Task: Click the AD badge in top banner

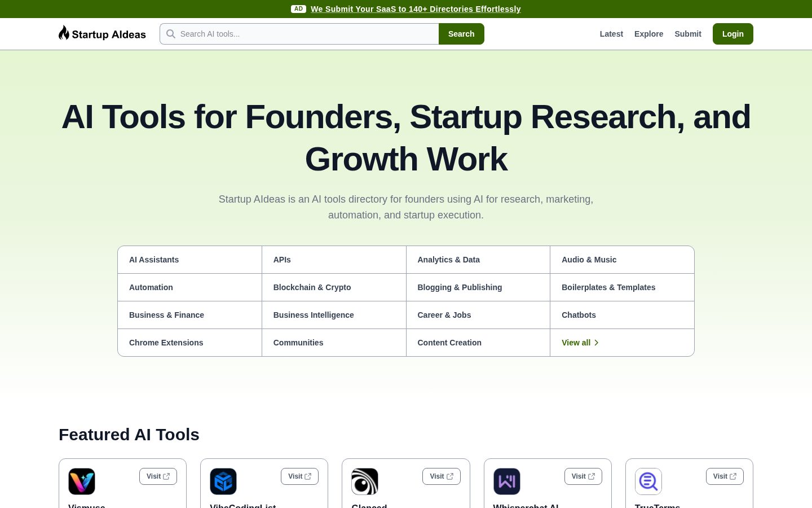Action: (298, 9)
